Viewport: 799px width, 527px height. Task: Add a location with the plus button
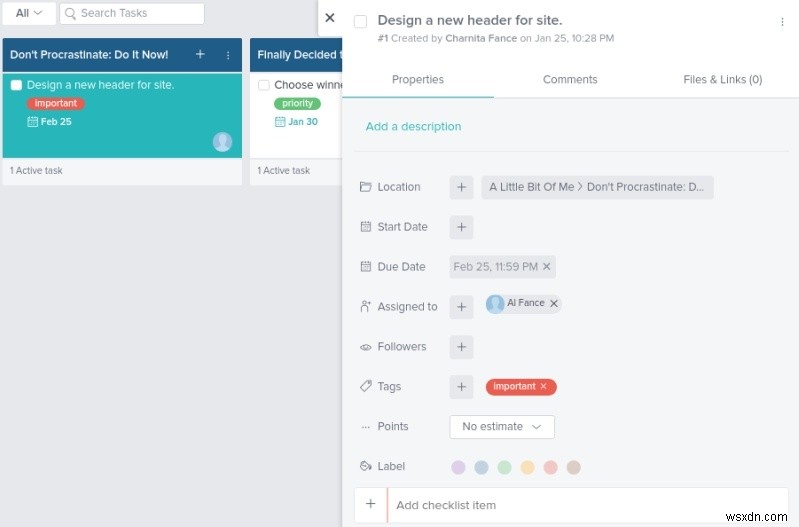coord(461,187)
